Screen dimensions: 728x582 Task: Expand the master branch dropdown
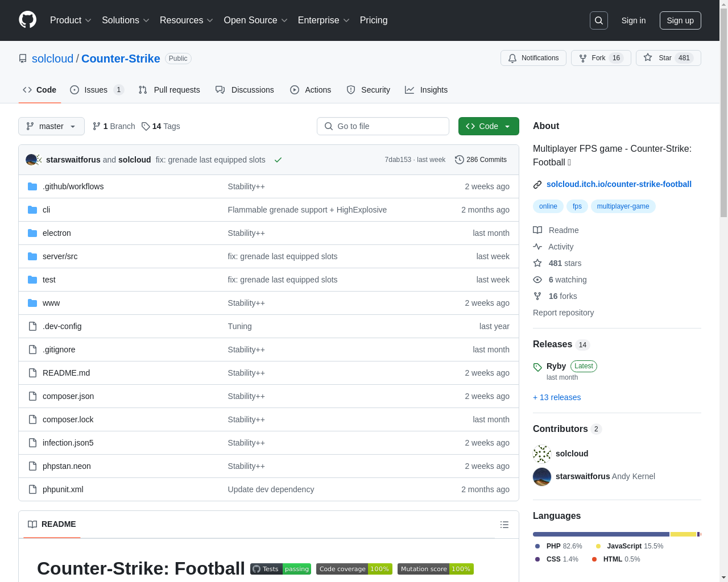coord(51,126)
